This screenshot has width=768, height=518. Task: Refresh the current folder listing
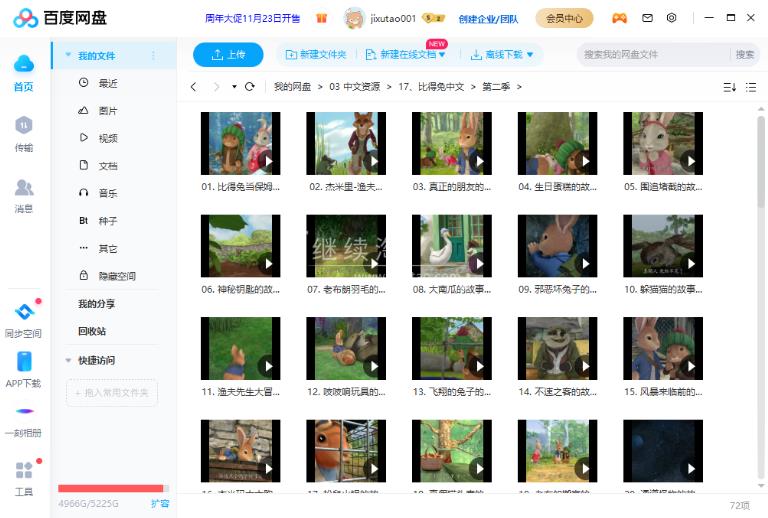point(250,87)
